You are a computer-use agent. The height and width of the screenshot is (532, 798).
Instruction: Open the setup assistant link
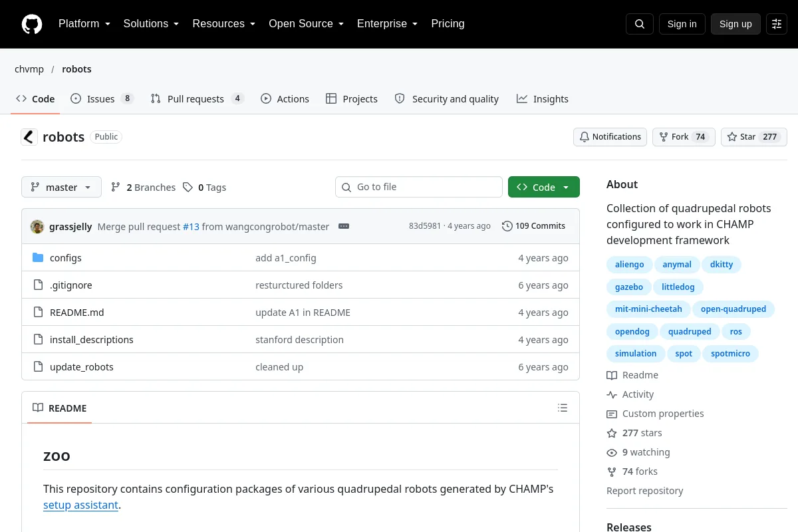(x=81, y=505)
